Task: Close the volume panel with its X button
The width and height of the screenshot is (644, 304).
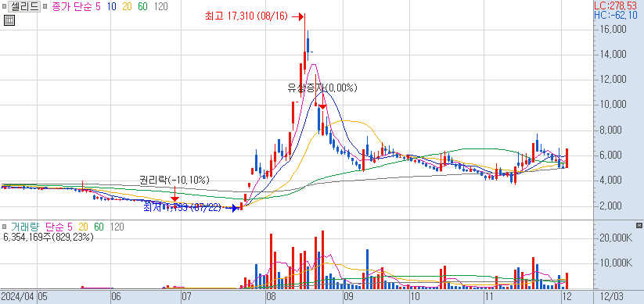Action: click(639, 225)
